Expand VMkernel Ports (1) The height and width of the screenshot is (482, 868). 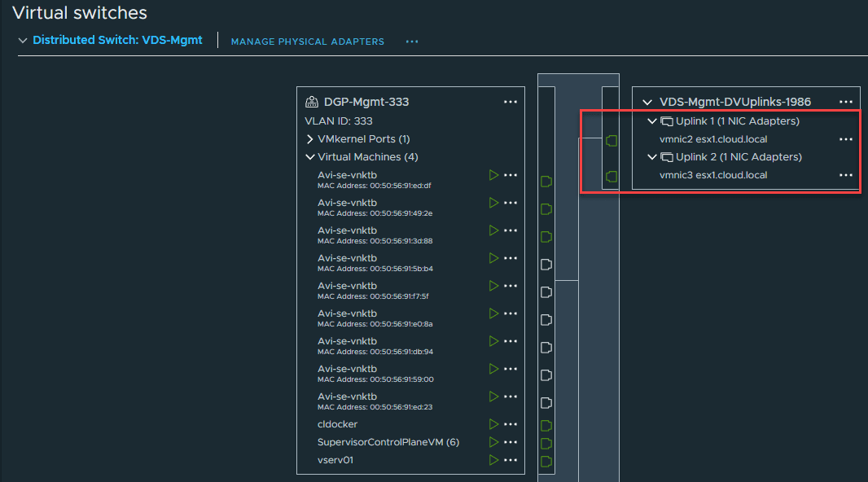point(310,138)
